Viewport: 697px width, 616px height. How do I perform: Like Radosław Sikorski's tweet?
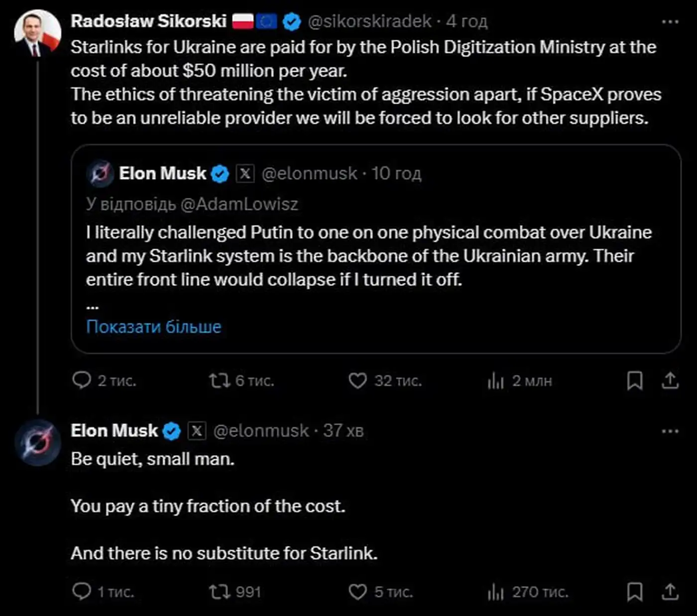tap(357, 381)
